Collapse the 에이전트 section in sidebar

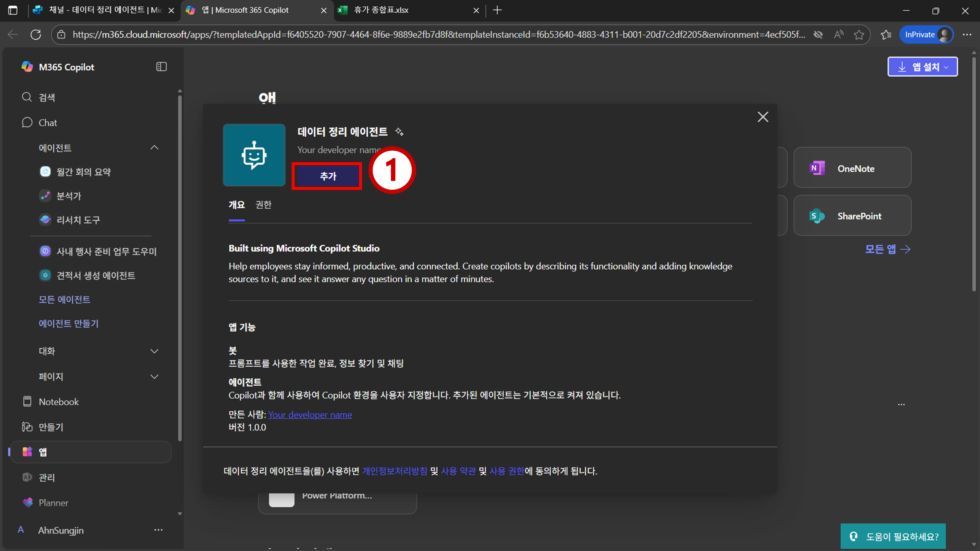[154, 147]
